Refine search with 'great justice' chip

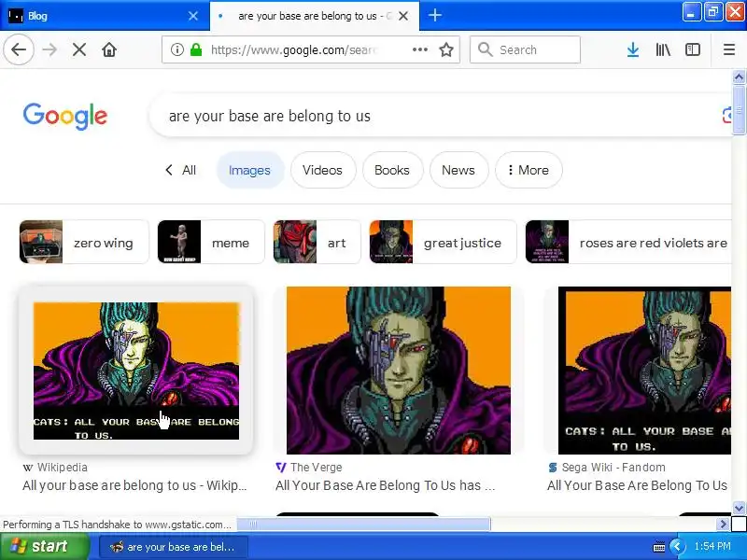click(443, 243)
